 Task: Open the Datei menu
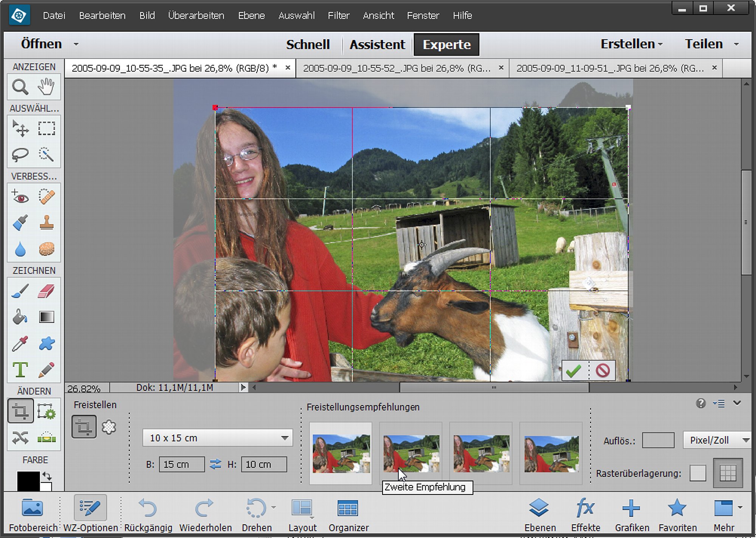pyautogui.click(x=54, y=16)
